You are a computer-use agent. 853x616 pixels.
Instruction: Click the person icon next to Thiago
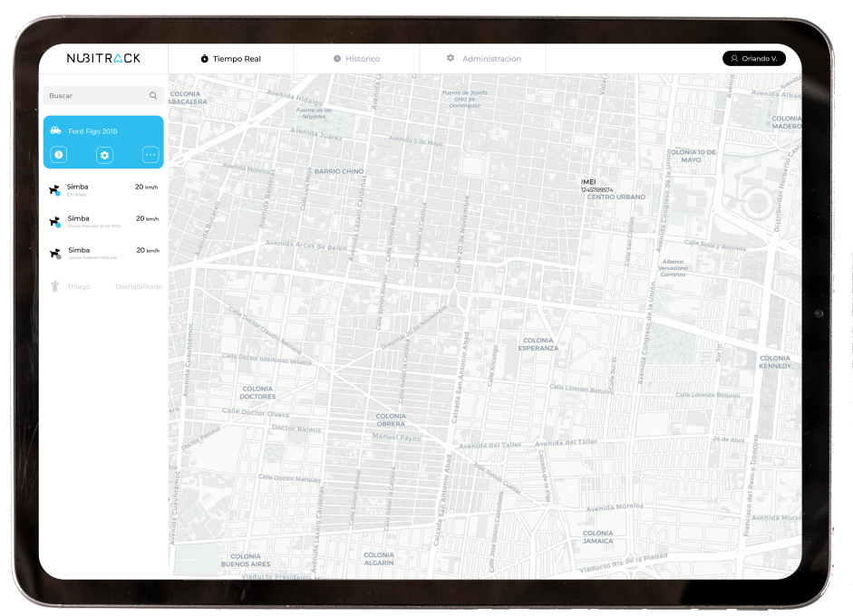(x=55, y=286)
